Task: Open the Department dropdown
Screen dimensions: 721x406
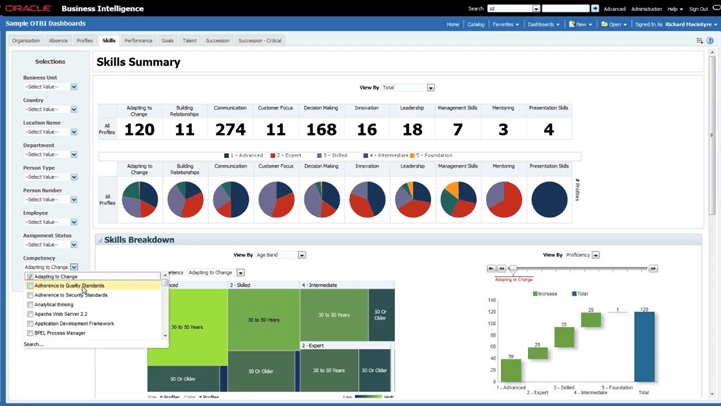Action: tap(74, 154)
